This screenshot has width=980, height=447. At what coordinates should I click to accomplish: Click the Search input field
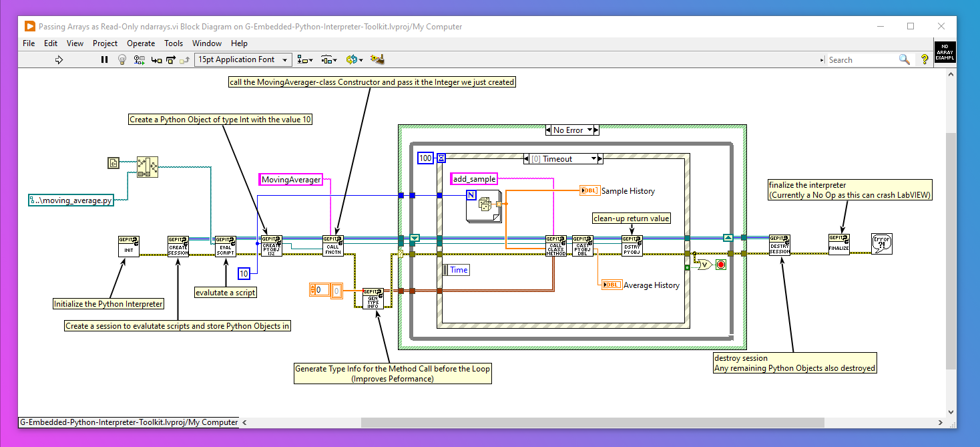point(862,59)
